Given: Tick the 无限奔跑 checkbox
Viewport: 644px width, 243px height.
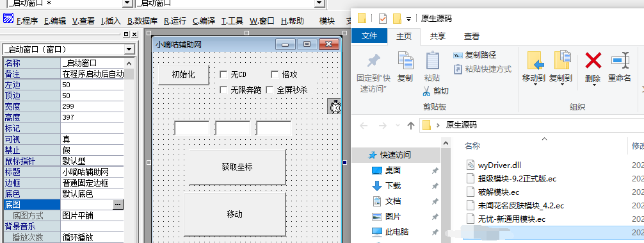Looking at the screenshot, I should (x=223, y=90).
